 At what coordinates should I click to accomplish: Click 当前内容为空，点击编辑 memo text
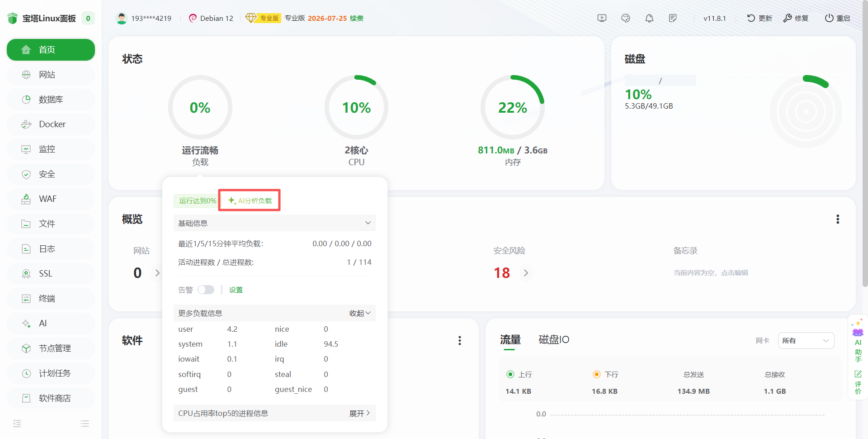pos(711,273)
